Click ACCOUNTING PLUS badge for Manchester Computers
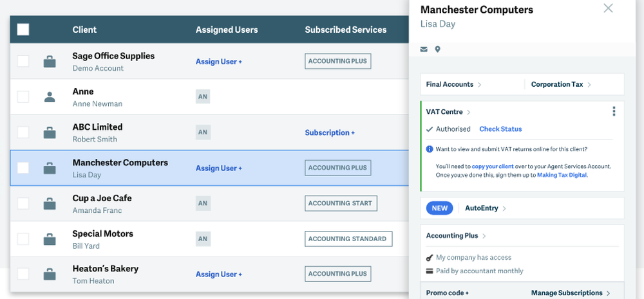644x299 pixels. click(337, 168)
